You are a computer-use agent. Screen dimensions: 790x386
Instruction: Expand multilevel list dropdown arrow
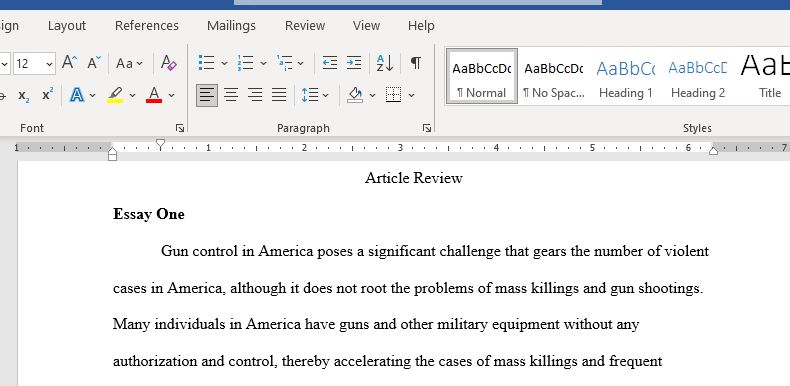[x=300, y=63]
